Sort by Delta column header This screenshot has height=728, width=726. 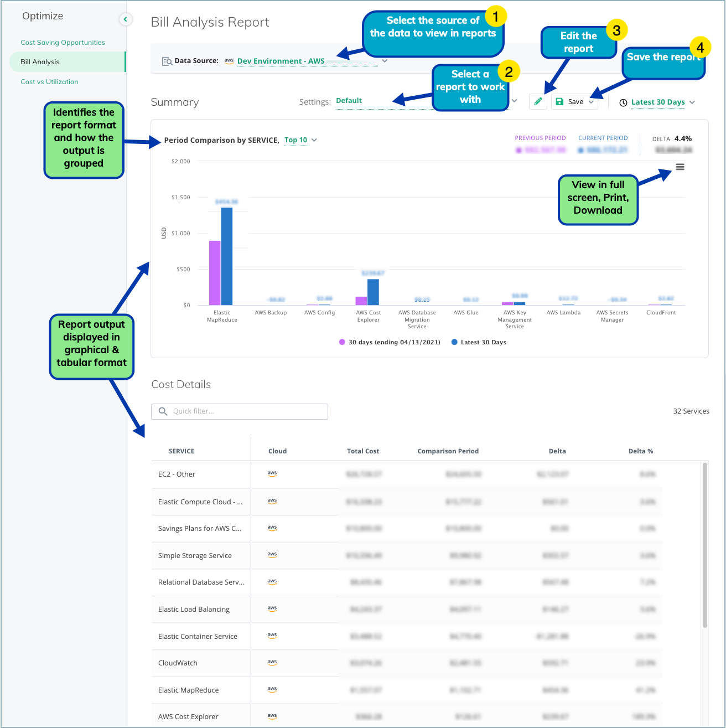pos(557,451)
